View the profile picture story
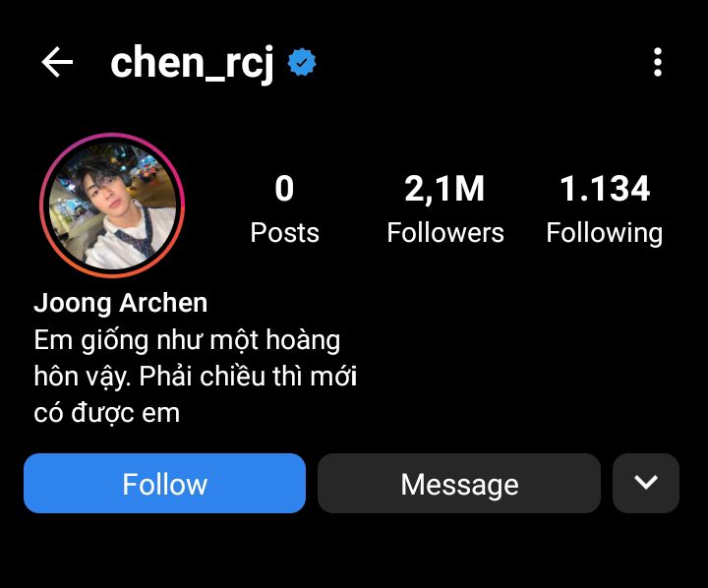Image resolution: width=708 pixels, height=588 pixels. pyautogui.click(x=112, y=206)
